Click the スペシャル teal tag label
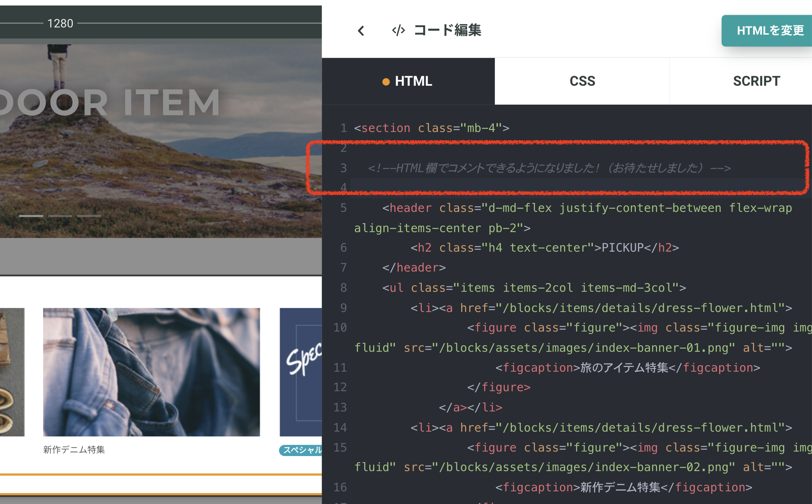The height and width of the screenshot is (504, 812). click(x=301, y=450)
